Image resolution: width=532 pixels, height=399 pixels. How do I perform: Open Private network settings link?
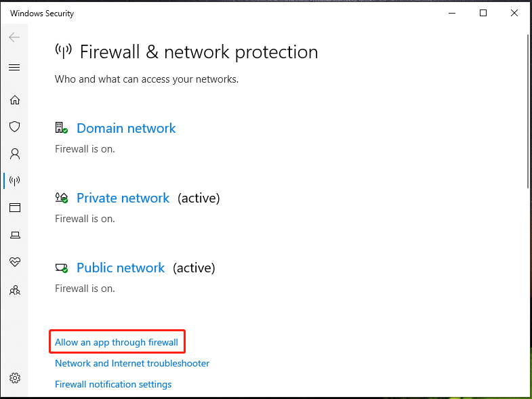(123, 198)
